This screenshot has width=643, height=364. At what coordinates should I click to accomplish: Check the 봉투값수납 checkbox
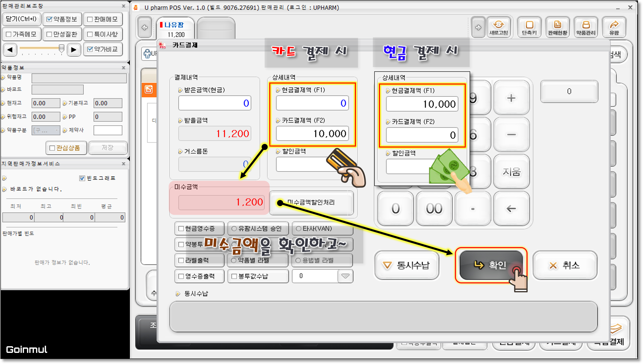(234, 276)
